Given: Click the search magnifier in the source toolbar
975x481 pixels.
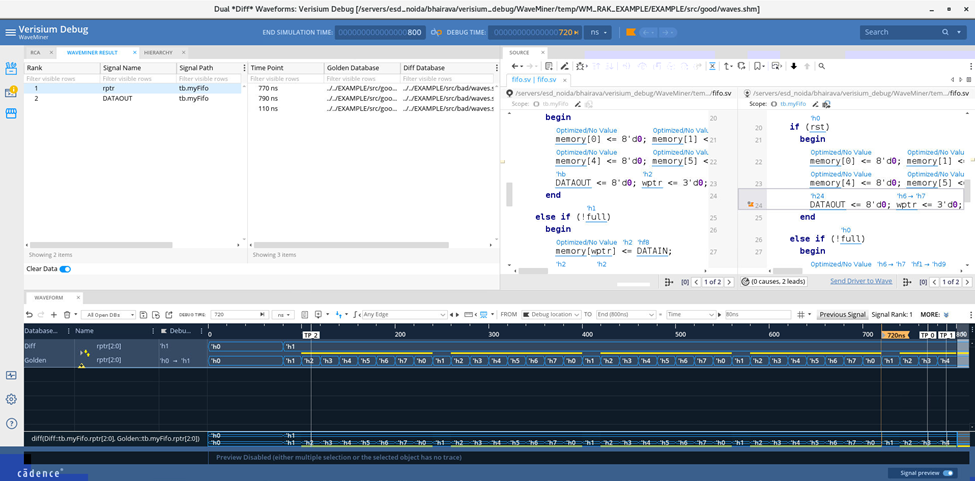Looking at the screenshot, I should point(821,66).
